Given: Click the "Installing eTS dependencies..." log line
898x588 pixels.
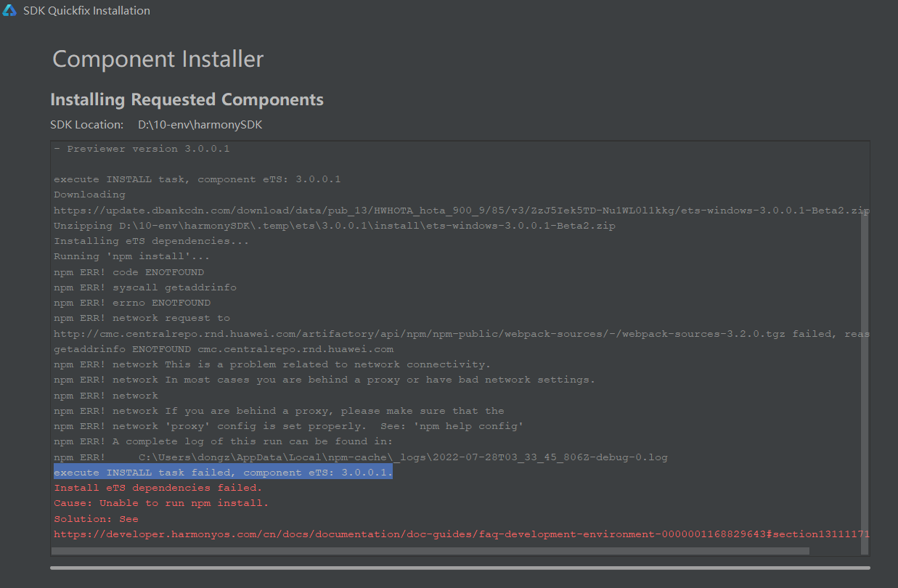Looking at the screenshot, I should (x=152, y=241).
